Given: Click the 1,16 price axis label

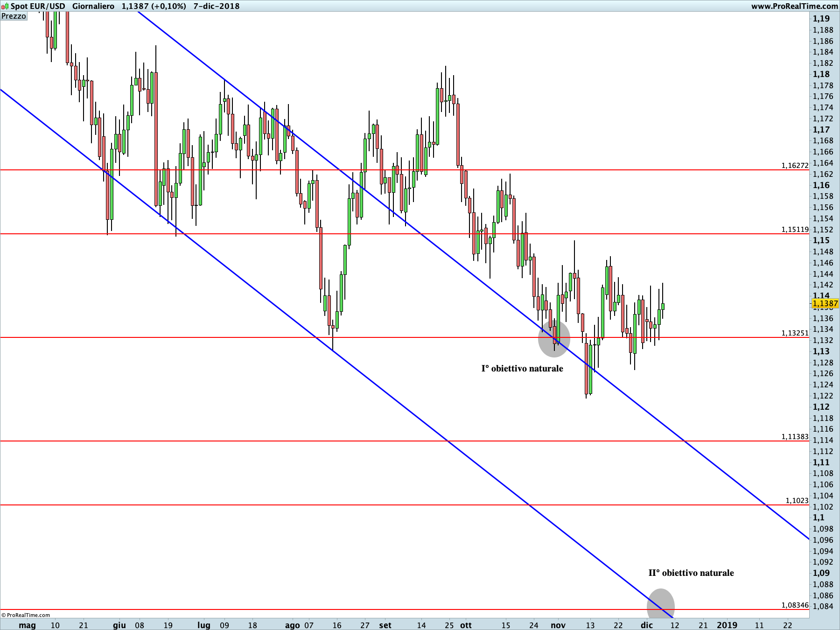Looking at the screenshot, I should pos(821,185).
